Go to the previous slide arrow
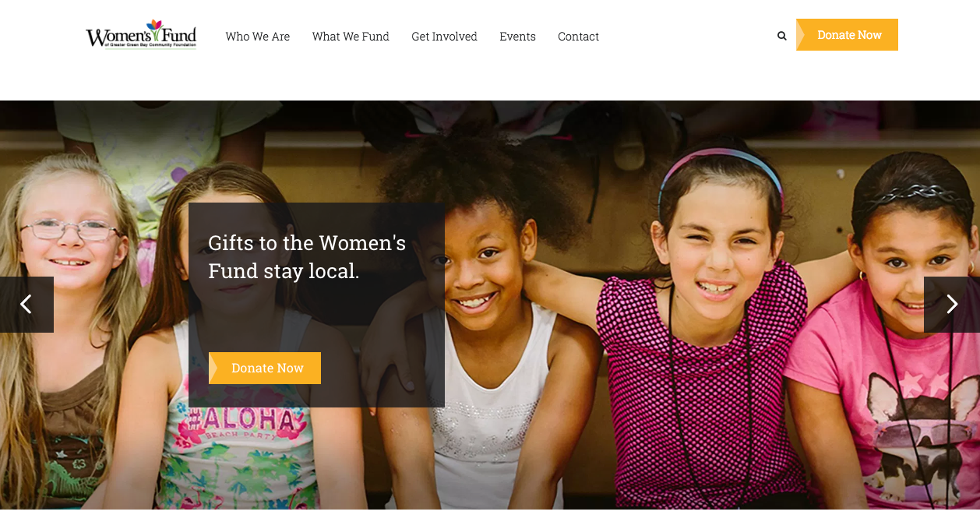Screen dimensions: 980x522 pos(26,305)
